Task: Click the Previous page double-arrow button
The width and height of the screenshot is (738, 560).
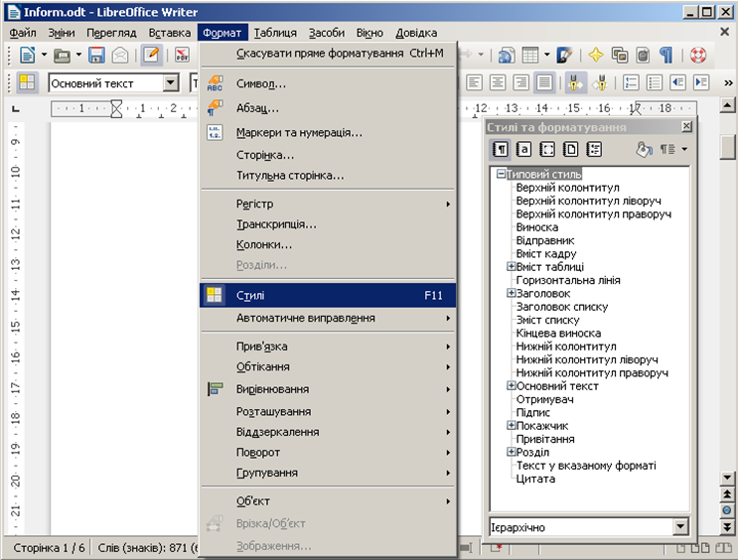Action: point(727,493)
